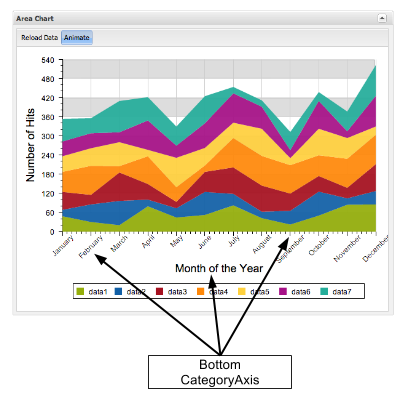Click the January axis label
Screen dimensions: 401x397
tap(63, 245)
